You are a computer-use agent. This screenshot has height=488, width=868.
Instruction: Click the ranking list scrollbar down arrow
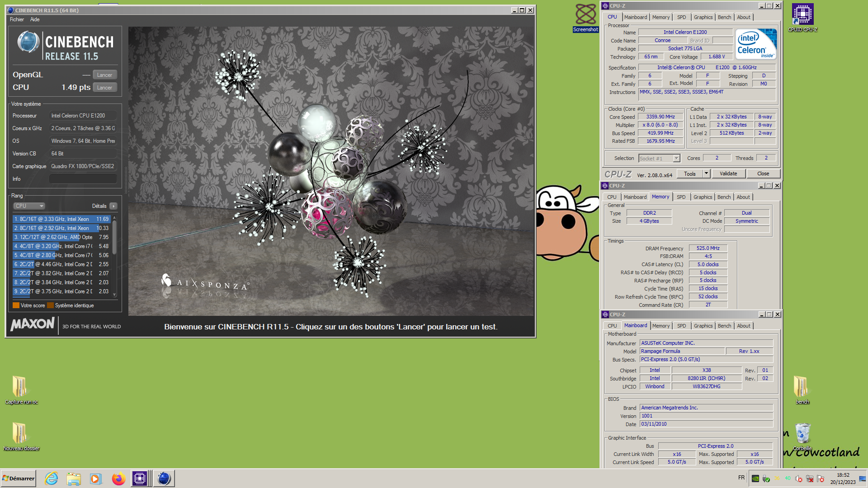[114, 294]
